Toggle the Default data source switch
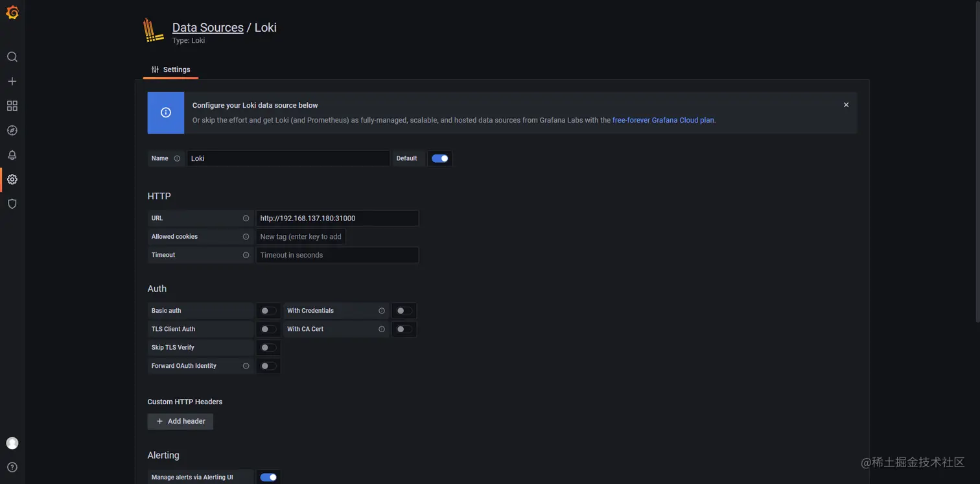 click(x=440, y=158)
